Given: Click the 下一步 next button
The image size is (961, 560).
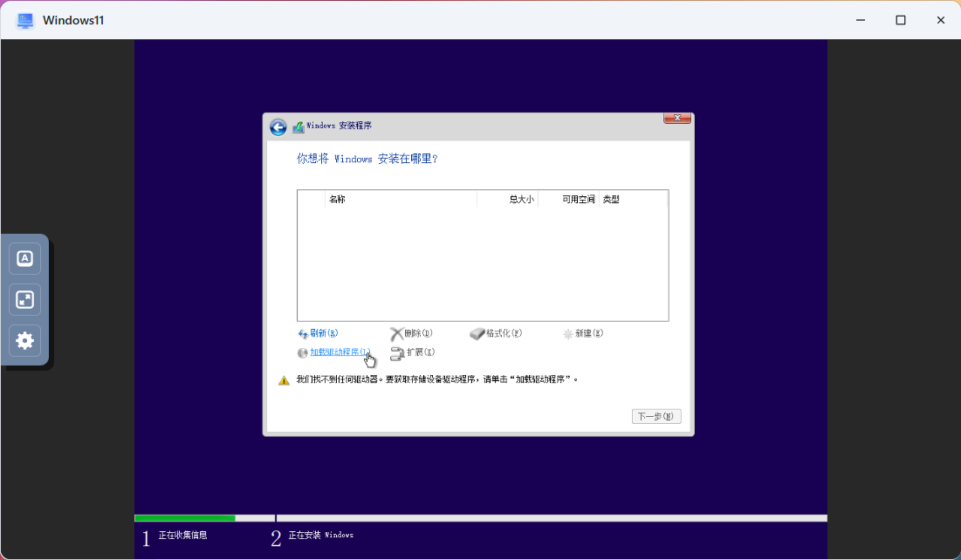Looking at the screenshot, I should click(656, 417).
